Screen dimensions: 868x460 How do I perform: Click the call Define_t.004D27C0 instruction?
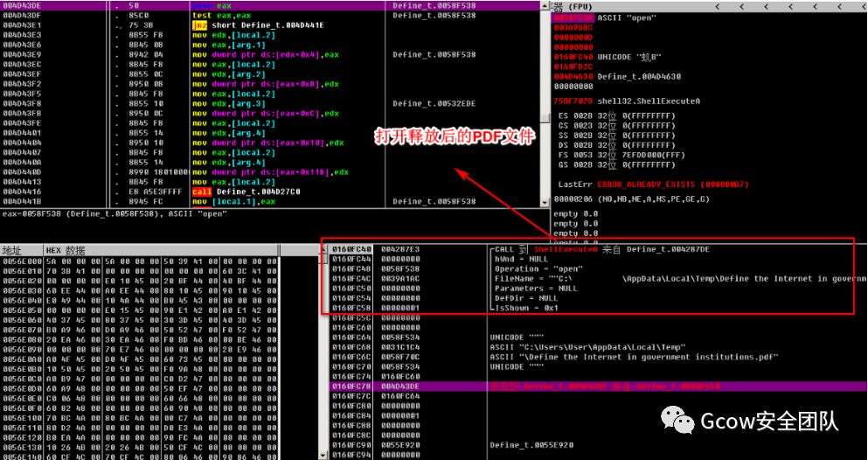tap(246, 192)
